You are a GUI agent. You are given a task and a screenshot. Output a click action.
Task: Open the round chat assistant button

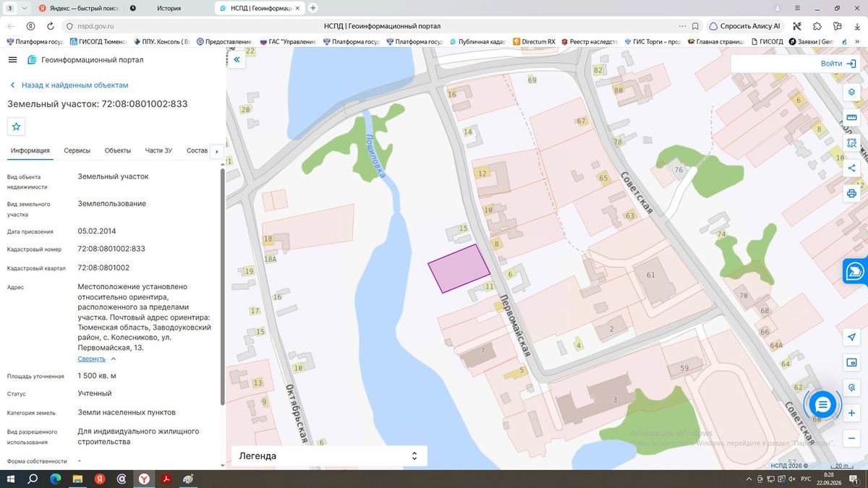point(822,404)
